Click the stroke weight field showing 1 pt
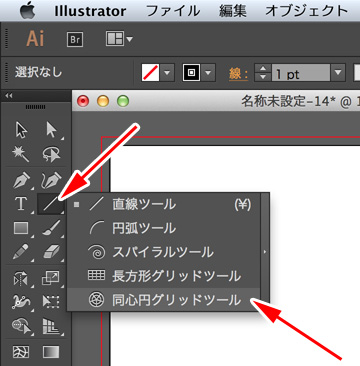 [x=301, y=72]
